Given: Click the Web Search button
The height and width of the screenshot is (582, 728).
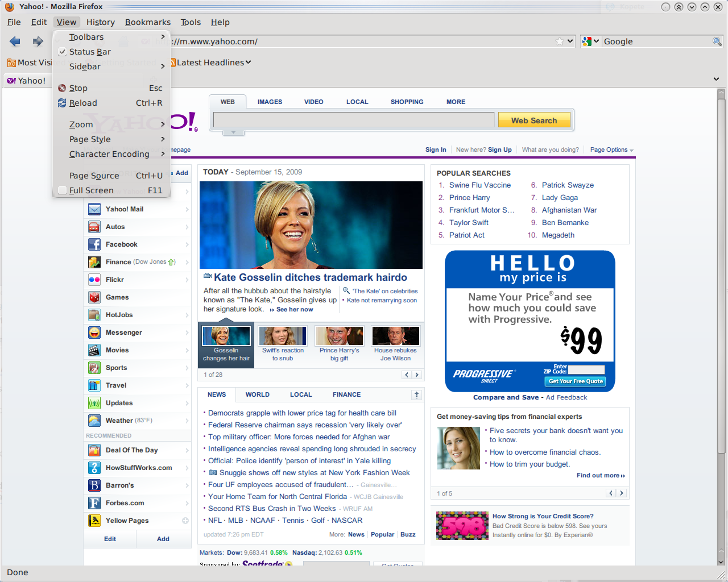Looking at the screenshot, I should pos(534,120).
